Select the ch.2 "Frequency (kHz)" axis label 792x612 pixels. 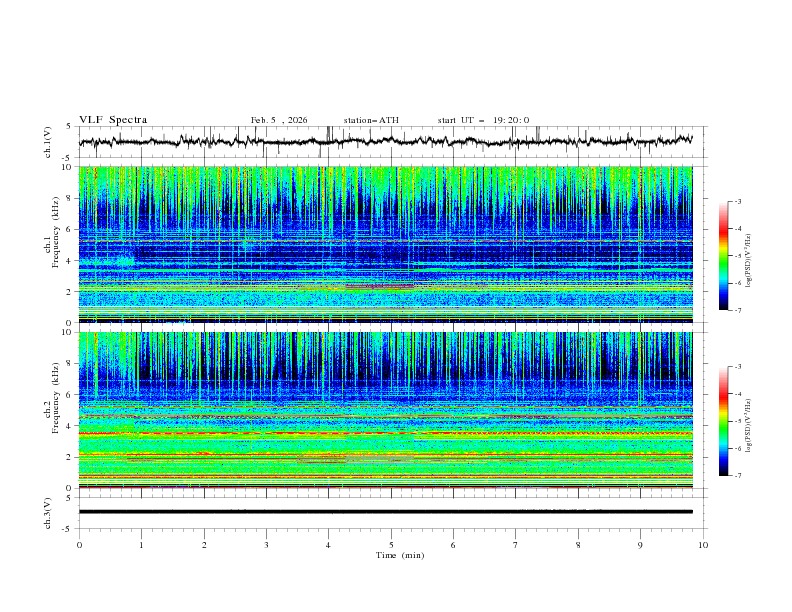coord(55,397)
